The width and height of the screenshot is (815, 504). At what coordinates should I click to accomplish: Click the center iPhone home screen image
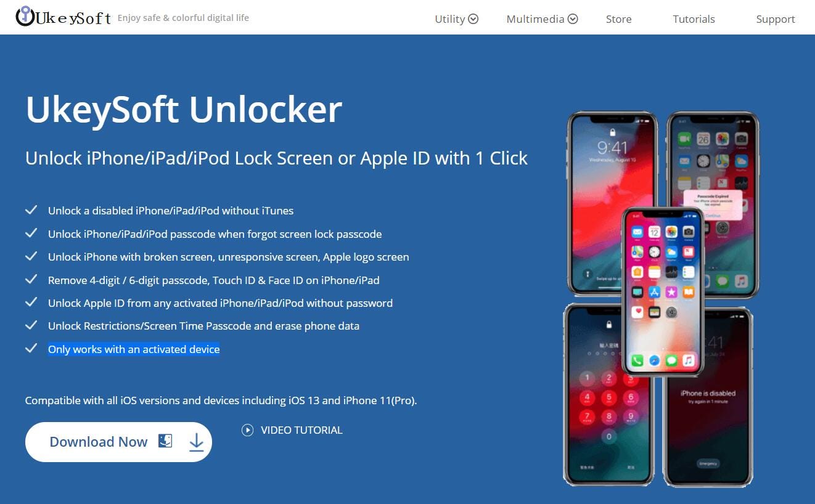tap(663, 291)
